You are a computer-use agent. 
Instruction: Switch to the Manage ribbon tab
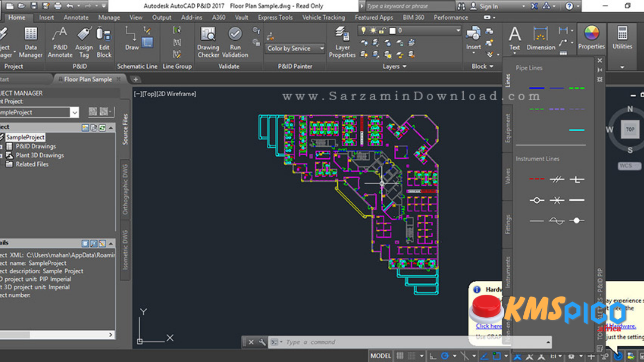[109, 17]
